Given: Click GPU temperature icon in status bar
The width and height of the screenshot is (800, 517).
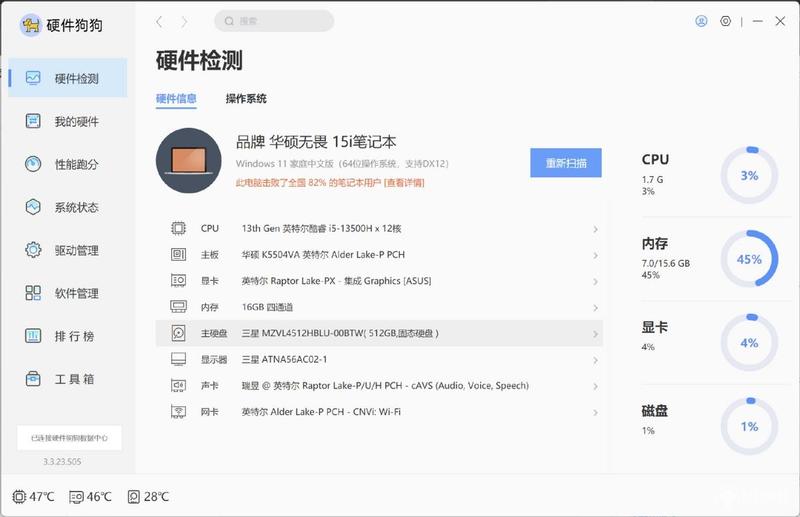Looking at the screenshot, I should click(x=76, y=497).
